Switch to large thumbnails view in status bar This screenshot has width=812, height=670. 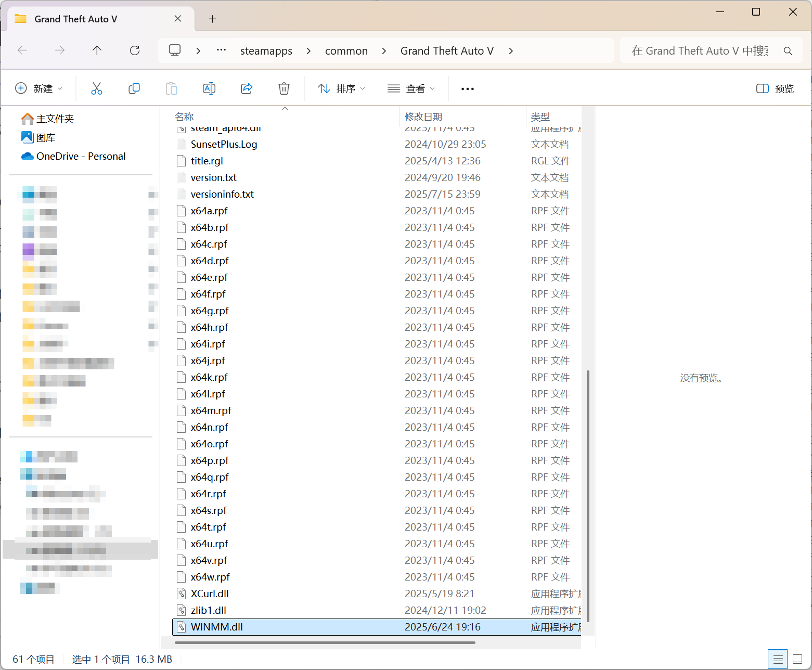coord(797,660)
